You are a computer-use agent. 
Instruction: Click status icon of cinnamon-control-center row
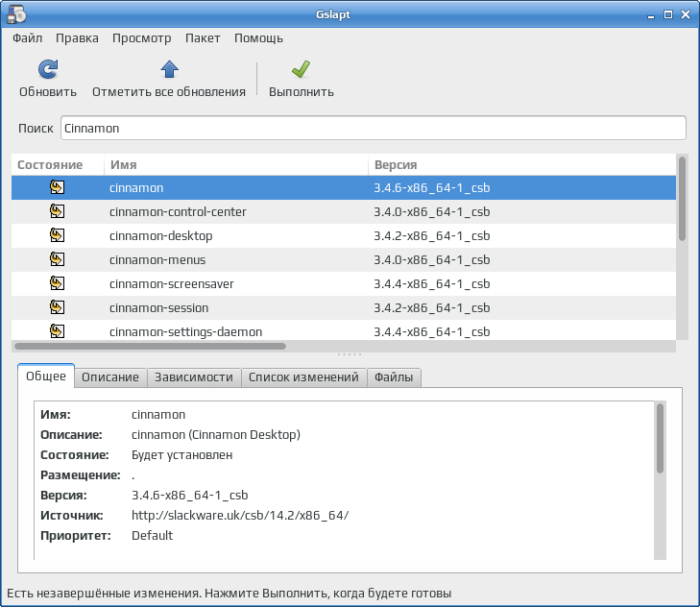click(58, 211)
